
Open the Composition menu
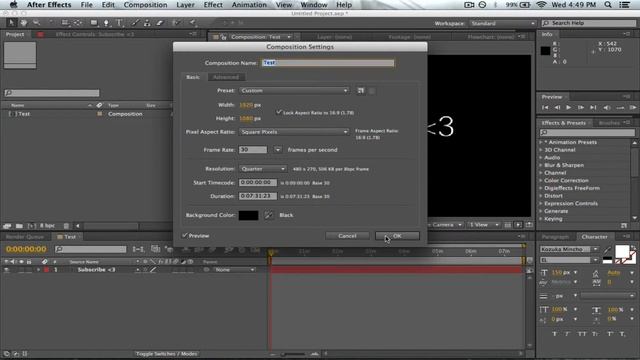pyautogui.click(x=145, y=5)
